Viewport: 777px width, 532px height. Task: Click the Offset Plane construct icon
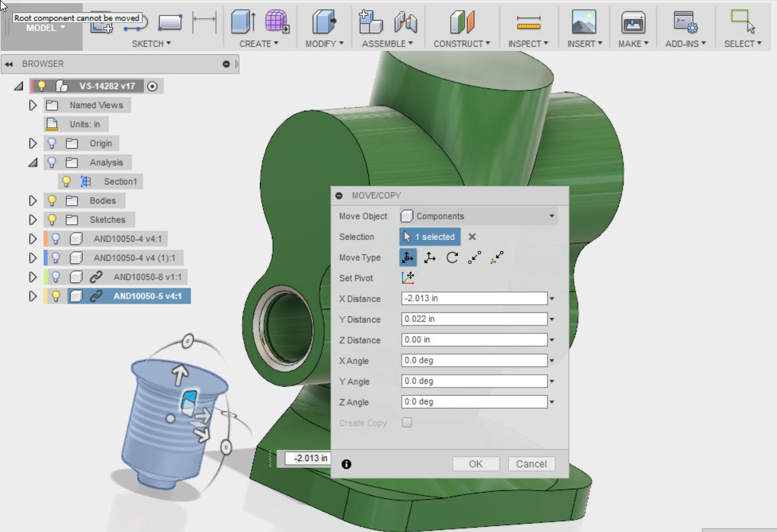[x=462, y=22]
